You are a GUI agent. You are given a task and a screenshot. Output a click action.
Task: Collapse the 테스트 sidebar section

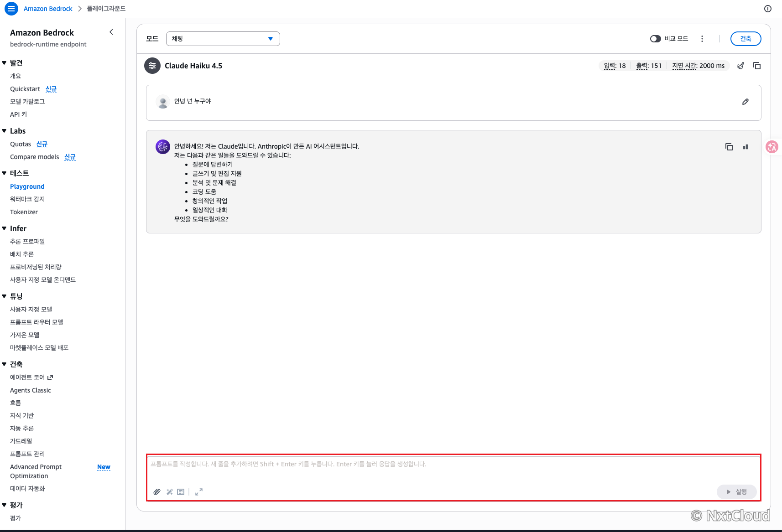(4, 173)
